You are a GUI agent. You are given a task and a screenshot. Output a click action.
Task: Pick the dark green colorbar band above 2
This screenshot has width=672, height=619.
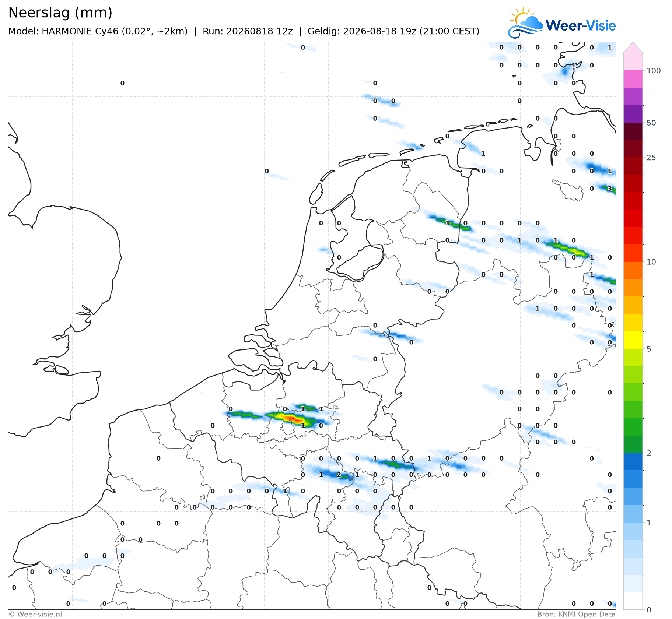tap(633, 444)
